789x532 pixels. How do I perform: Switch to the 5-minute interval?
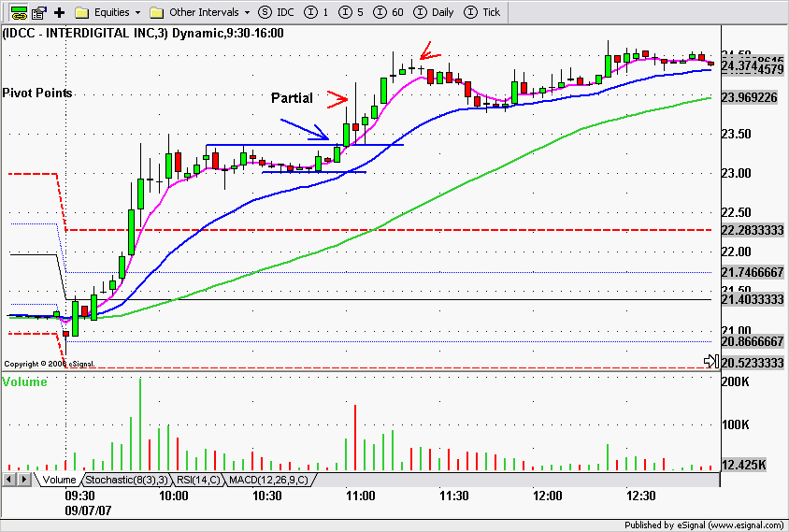351,12
